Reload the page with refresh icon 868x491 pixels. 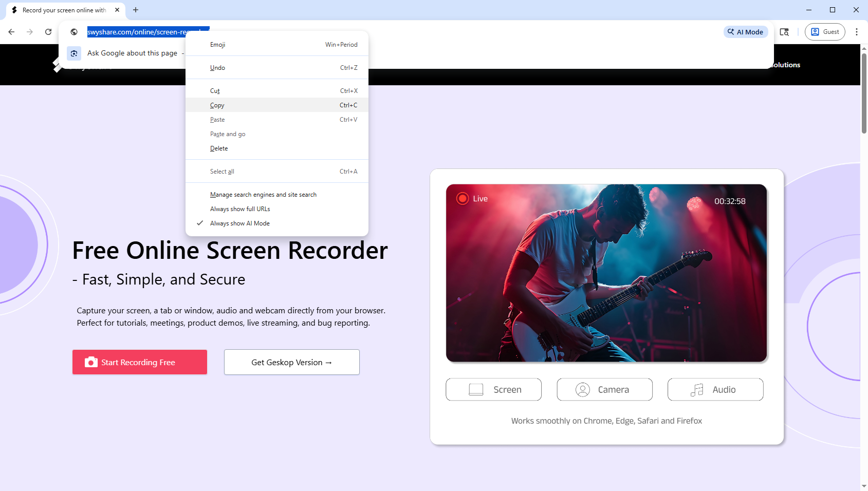click(x=48, y=32)
